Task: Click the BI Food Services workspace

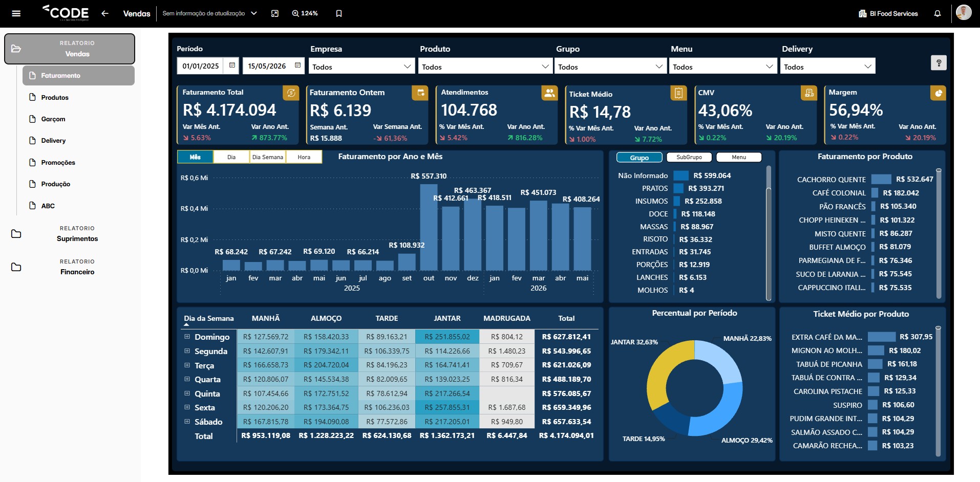Action: tap(888, 13)
